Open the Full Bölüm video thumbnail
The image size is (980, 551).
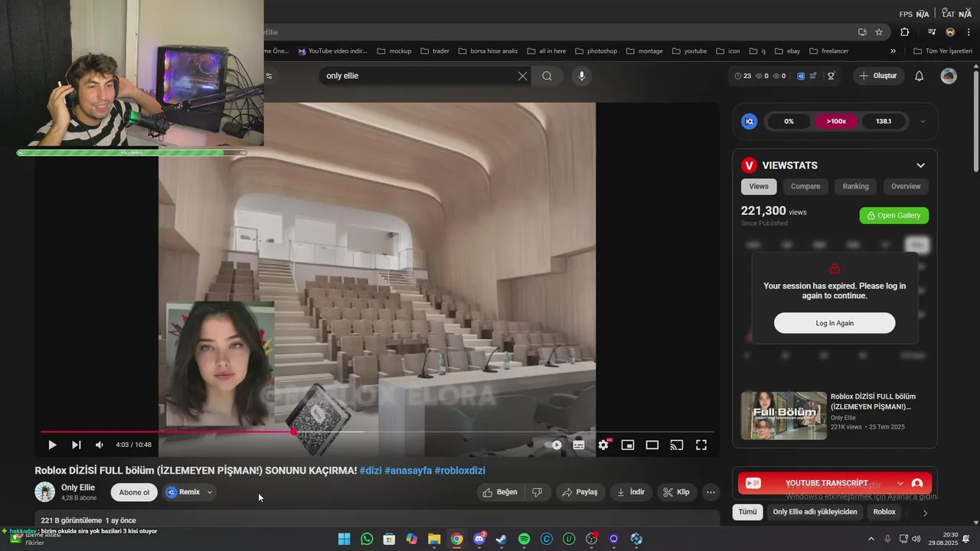784,416
